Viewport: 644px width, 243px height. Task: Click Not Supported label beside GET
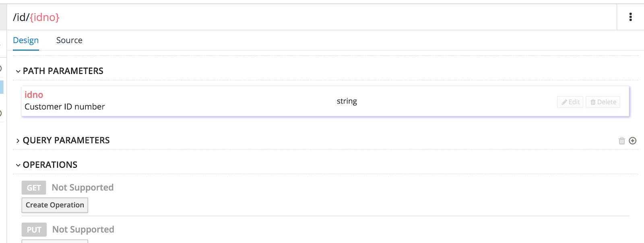(83, 187)
